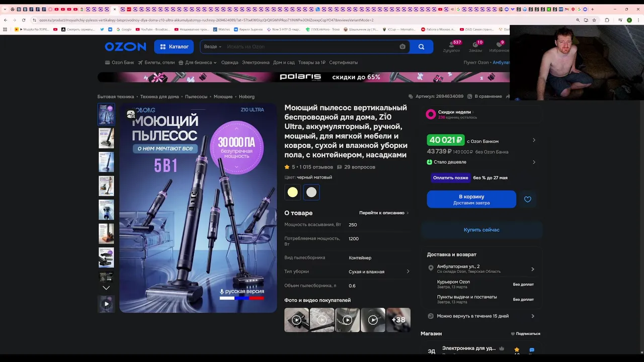The height and width of the screenshot is (362, 644).
Task: Select the third product thumbnail
Action: [x=106, y=162]
